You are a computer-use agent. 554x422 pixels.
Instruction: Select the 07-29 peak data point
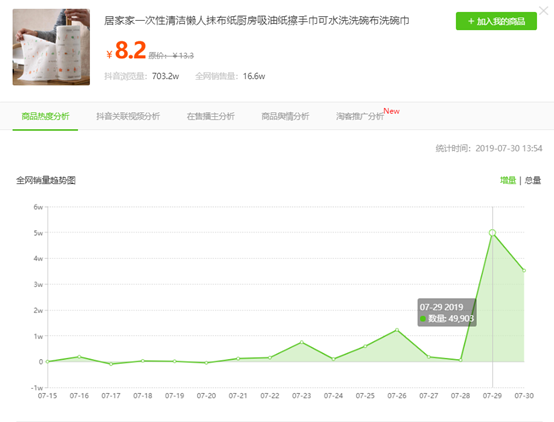tap(492, 233)
